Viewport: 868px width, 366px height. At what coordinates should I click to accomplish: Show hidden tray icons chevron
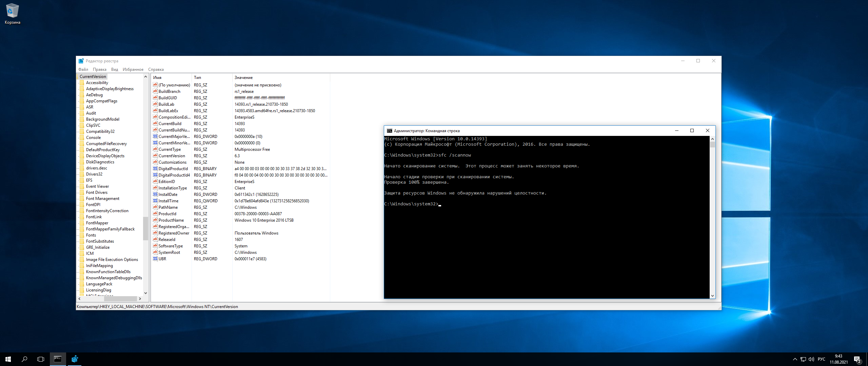coord(795,359)
